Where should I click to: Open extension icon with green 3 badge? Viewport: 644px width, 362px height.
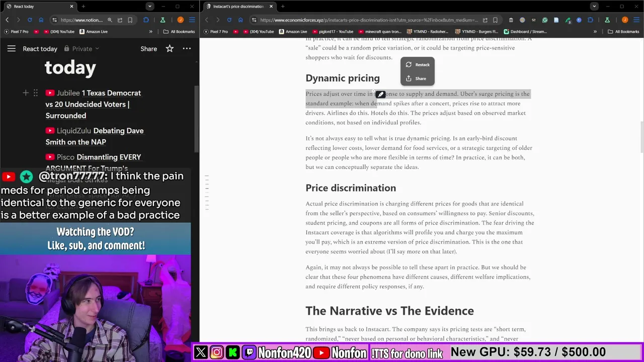pyautogui.click(x=568, y=20)
